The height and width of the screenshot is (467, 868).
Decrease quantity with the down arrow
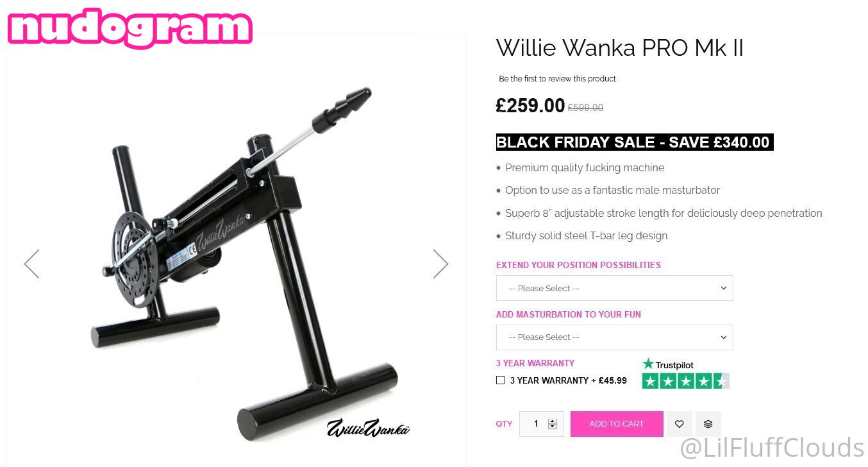(x=553, y=427)
